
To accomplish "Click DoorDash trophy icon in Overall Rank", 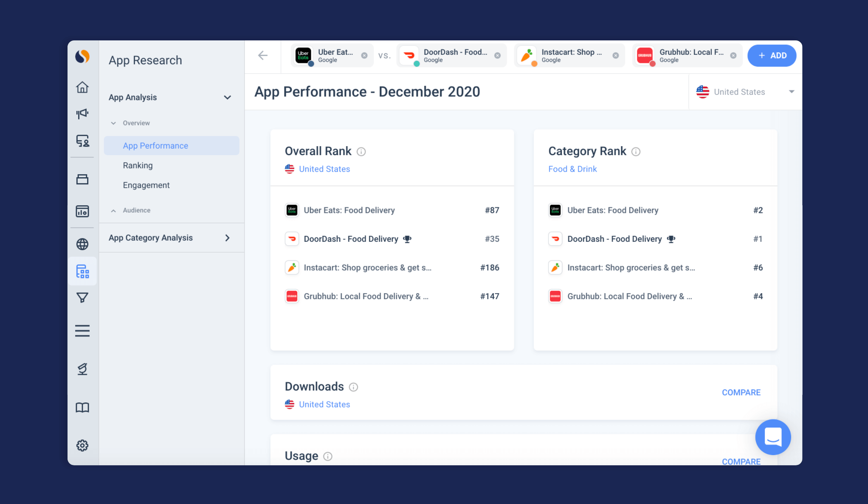I will 407,239.
